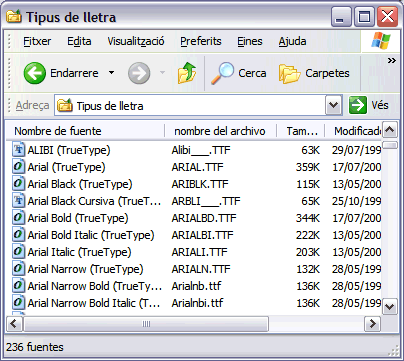Image resolution: width=404 pixels, height=361 pixels.
Task: Sort by nombre del archivo column
Action: (221, 131)
